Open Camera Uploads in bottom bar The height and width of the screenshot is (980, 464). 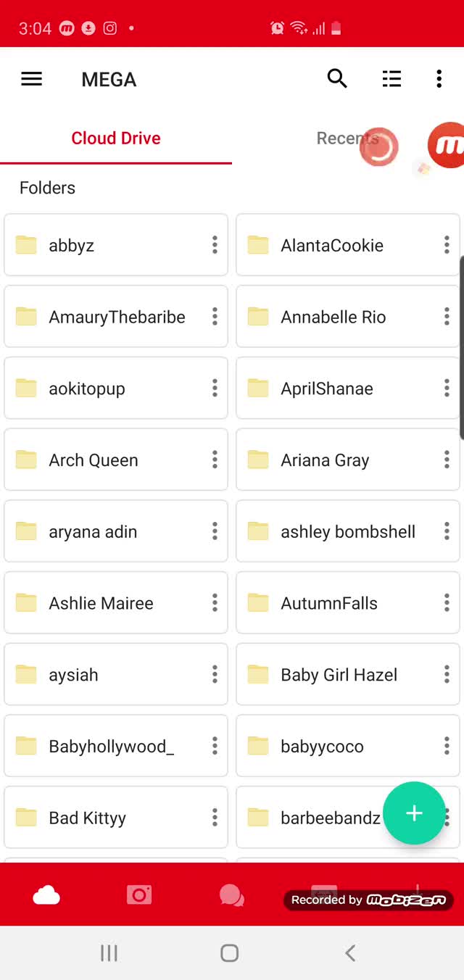[139, 895]
